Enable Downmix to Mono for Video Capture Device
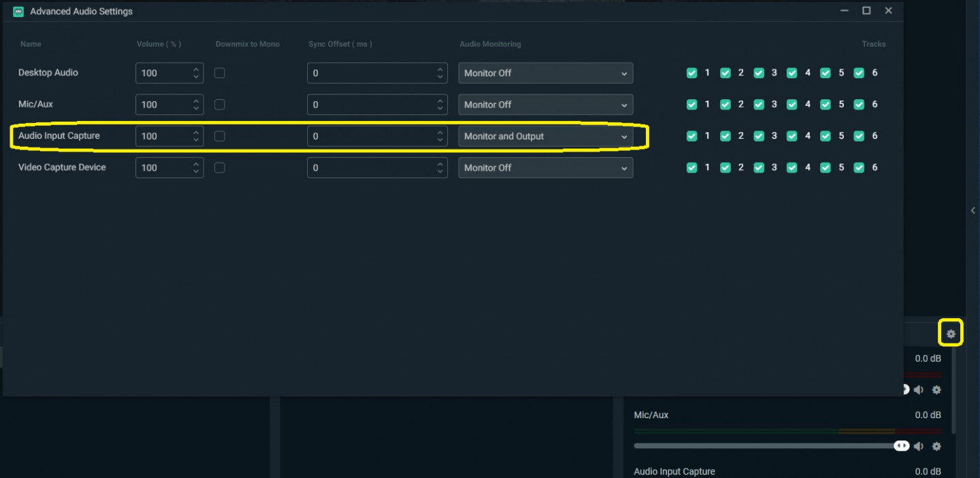Viewport: 980px width, 478px height. 220,167
